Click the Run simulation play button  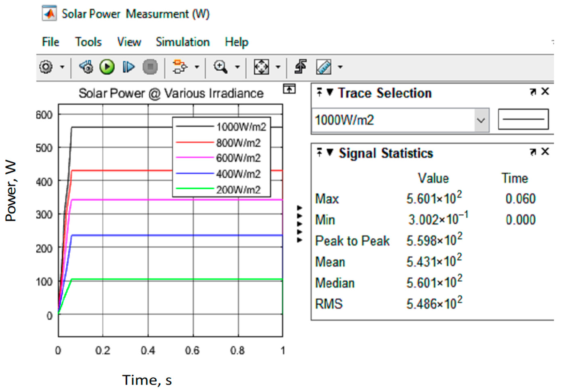pyautogui.click(x=107, y=67)
